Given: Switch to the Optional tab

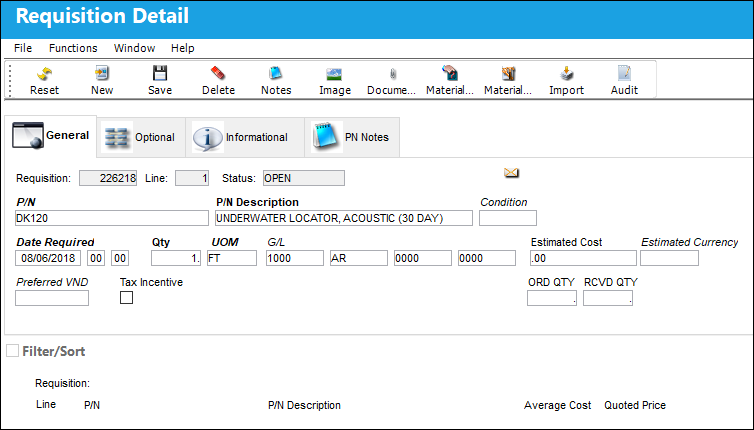Looking at the screenshot, I should (x=141, y=137).
